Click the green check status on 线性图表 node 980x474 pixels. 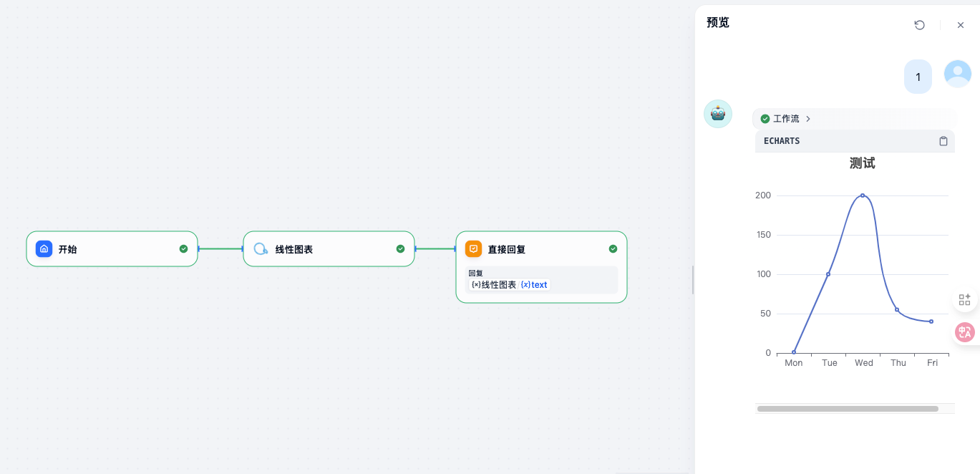(x=400, y=249)
